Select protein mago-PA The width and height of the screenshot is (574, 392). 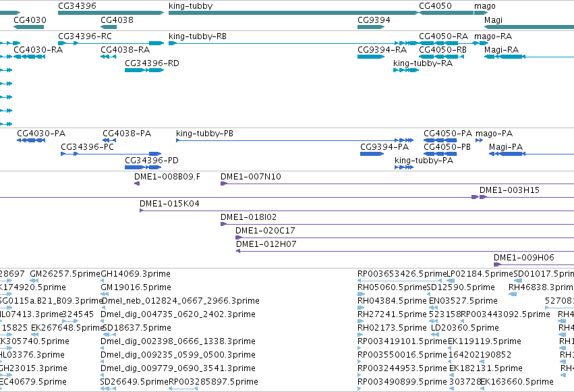pos(479,140)
